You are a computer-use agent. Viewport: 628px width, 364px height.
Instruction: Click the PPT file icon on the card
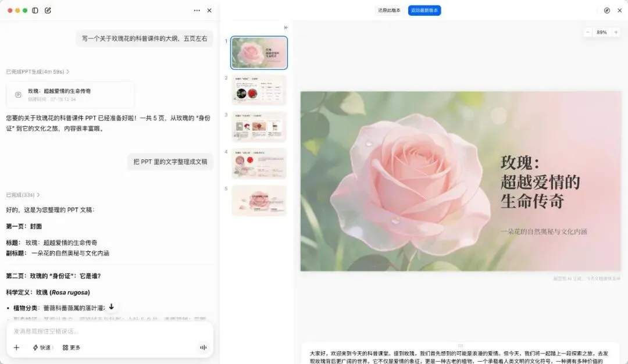pos(18,95)
